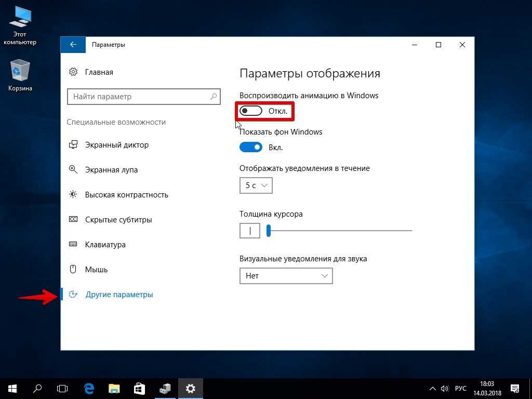Click the Мышь mouse icon

pyautogui.click(x=73, y=269)
